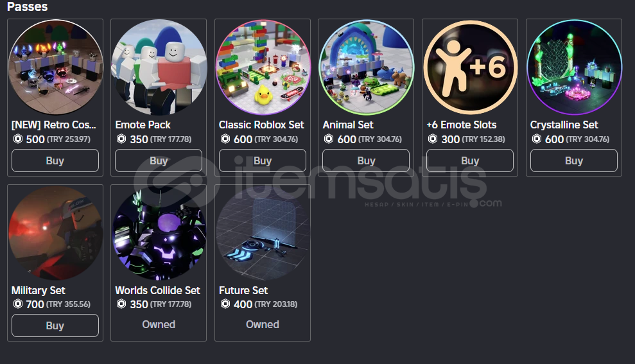Open the Retro Cosmetics pass thumbnail
The image size is (635, 364).
pyautogui.click(x=55, y=67)
